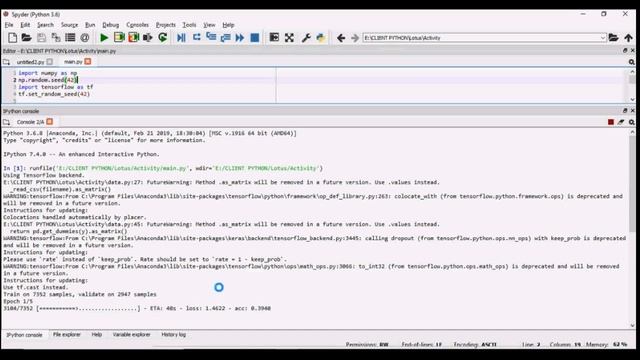Open console options gear icon
640x360 pixels.
pos(631,122)
